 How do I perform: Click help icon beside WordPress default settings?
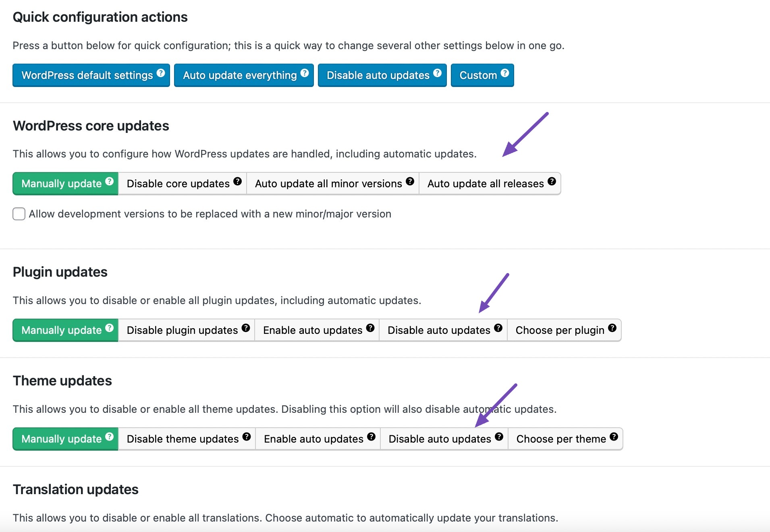pos(161,73)
